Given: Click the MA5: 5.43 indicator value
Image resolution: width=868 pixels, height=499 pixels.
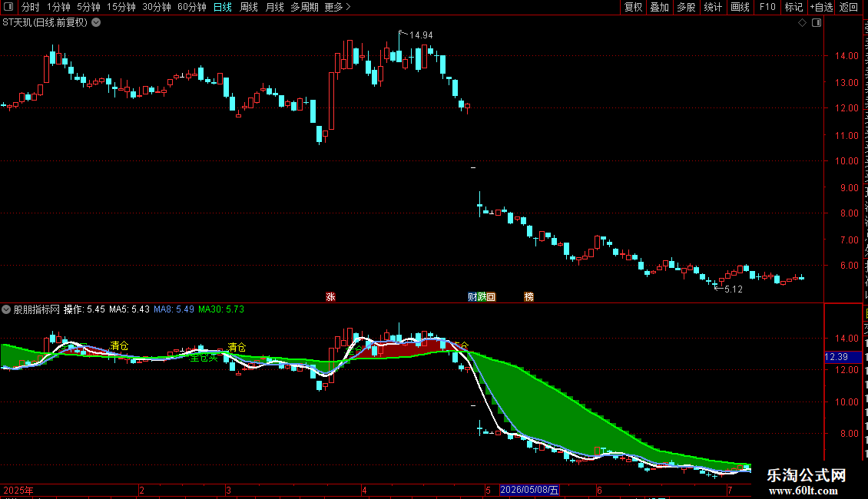Looking at the screenshot, I should [129, 309].
